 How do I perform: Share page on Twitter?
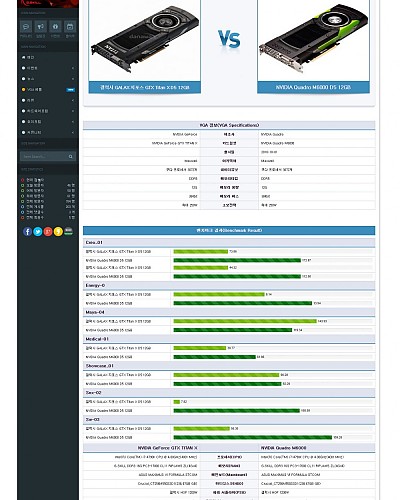[x=38, y=231]
